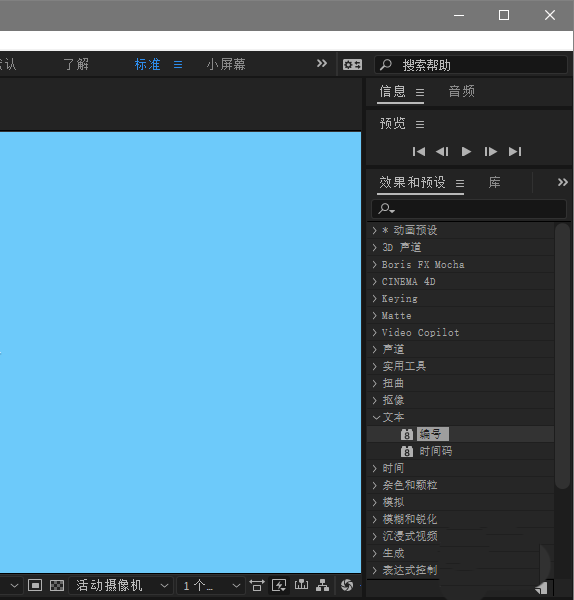Open the 信息 panel tab
This screenshot has height=600, width=574.
click(x=392, y=91)
